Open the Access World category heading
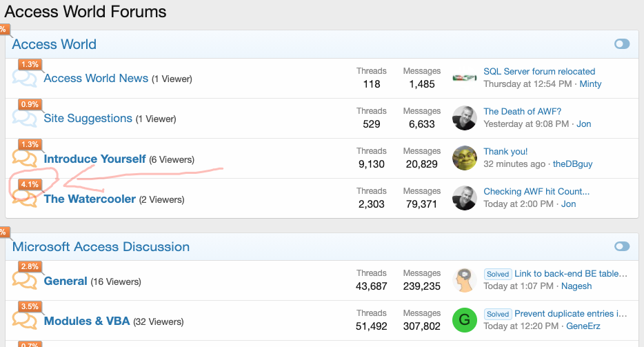Viewport: 644px width, 347px height. click(54, 44)
